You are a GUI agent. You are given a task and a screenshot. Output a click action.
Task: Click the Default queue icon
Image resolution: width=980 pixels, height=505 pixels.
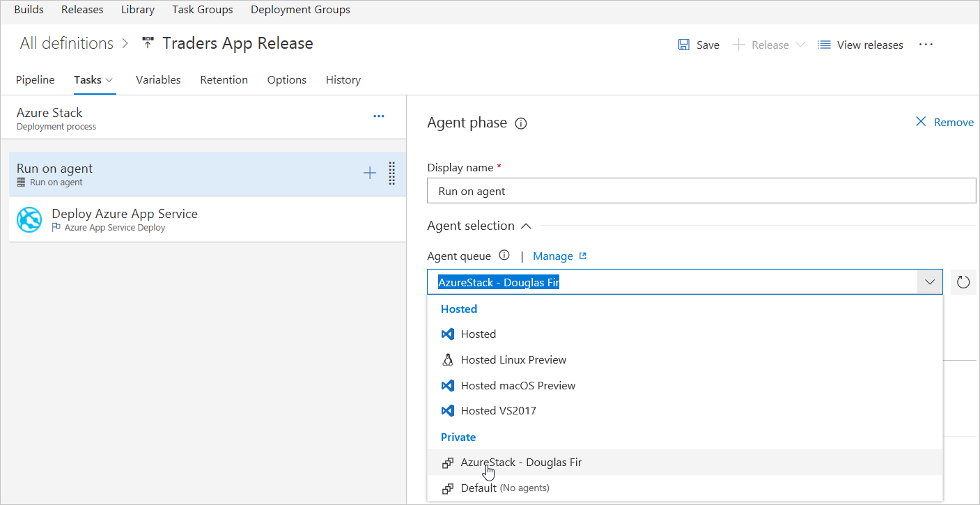tap(448, 488)
